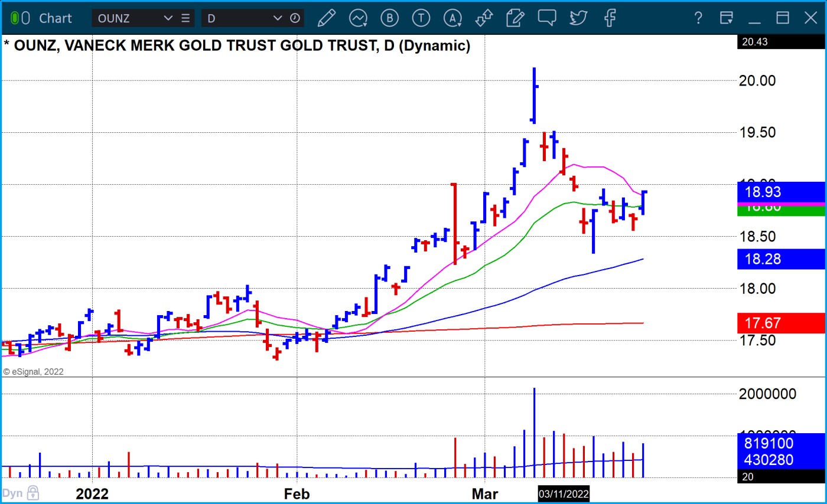Click the clock time template icon
Image resolution: width=827 pixels, height=504 pixels.
[295, 18]
